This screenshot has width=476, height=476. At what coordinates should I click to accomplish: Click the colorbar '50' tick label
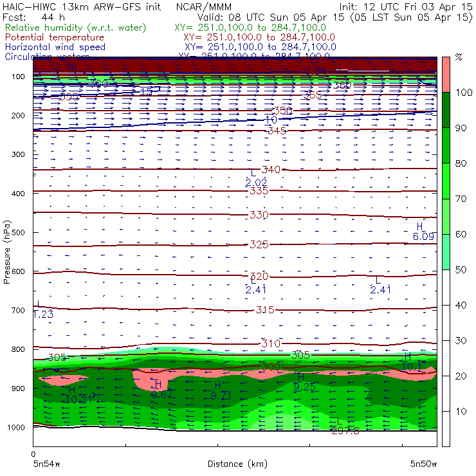461,270
